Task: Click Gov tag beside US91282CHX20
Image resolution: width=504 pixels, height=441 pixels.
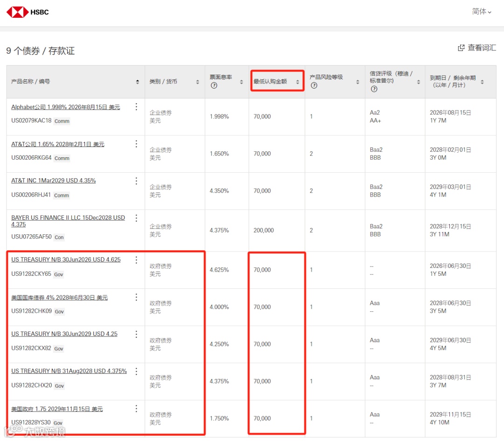Action: click(59, 386)
